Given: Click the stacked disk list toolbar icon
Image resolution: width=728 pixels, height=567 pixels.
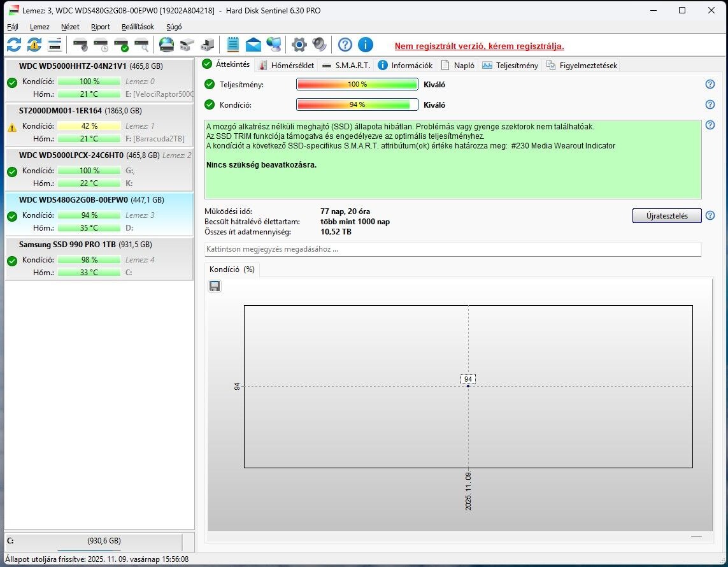Looking at the screenshot, I should [x=55, y=45].
